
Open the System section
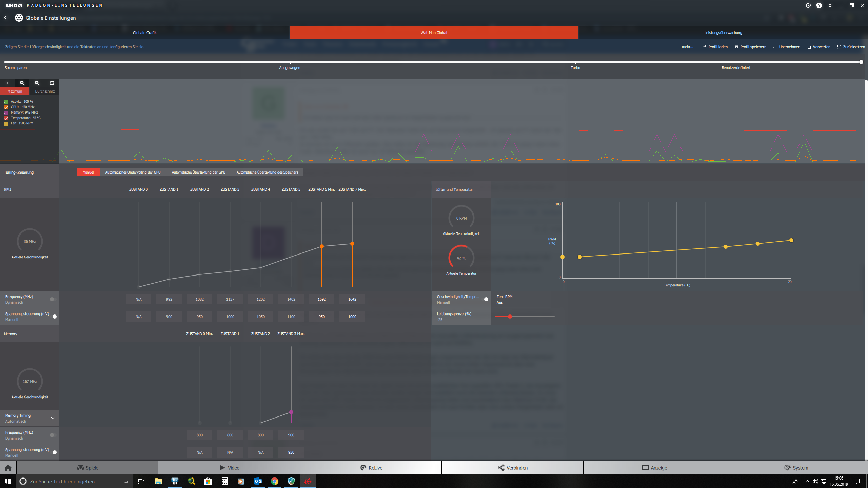click(796, 468)
